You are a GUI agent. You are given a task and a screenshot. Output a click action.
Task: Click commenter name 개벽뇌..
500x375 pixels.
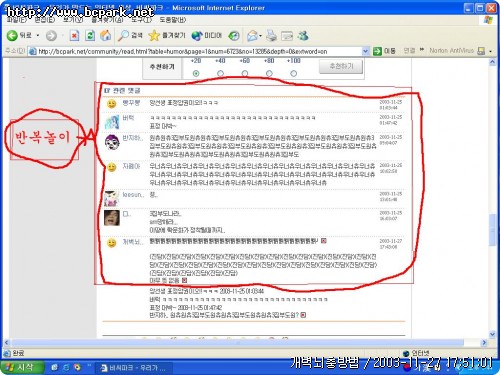pyautogui.click(x=133, y=242)
